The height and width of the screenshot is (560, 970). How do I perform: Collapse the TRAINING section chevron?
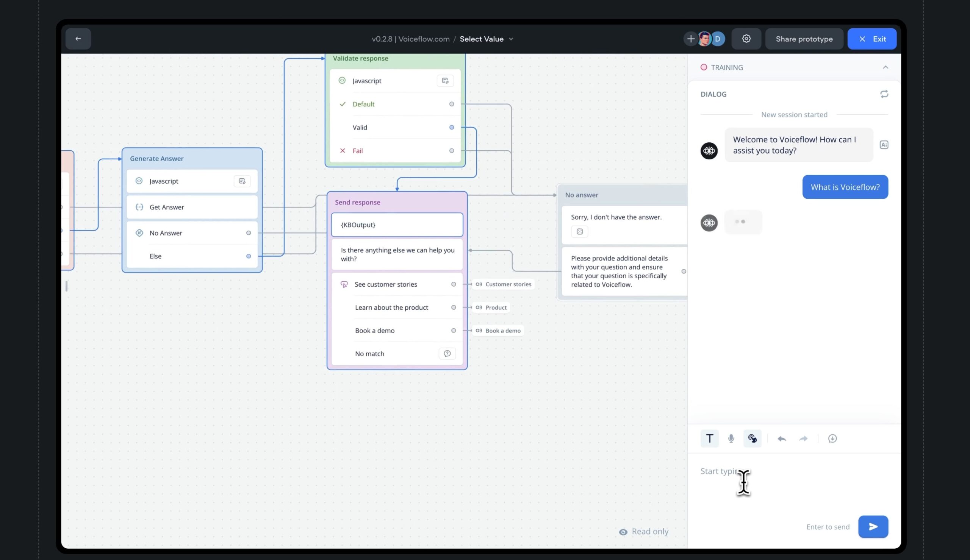[886, 67]
